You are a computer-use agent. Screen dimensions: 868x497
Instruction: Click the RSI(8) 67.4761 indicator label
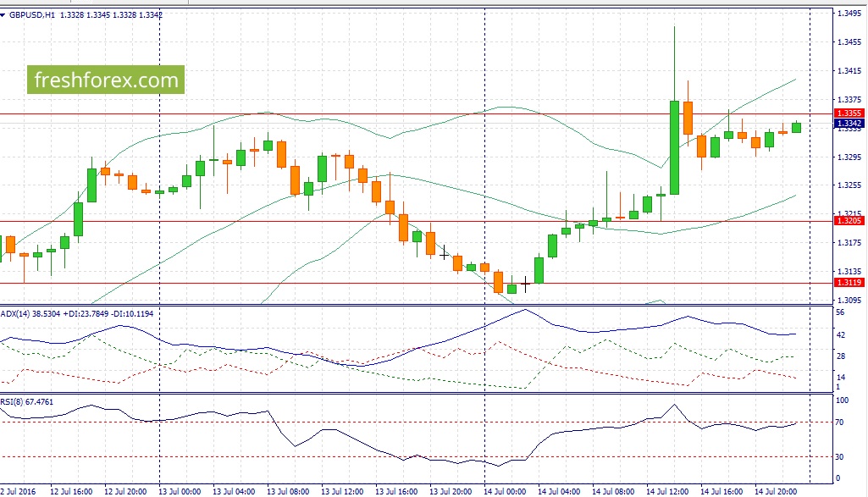point(27,402)
